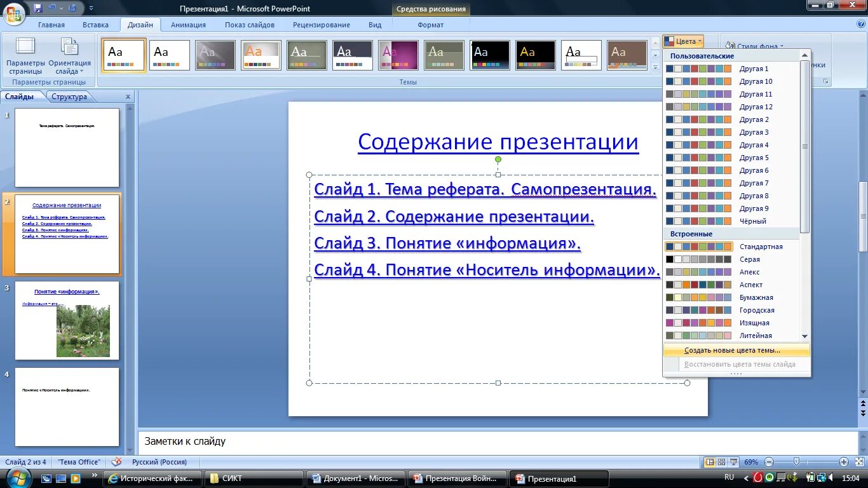Click the Redo/Repeat icon
The width and height of the screenshot is (868, 488).
pos(72,8)
